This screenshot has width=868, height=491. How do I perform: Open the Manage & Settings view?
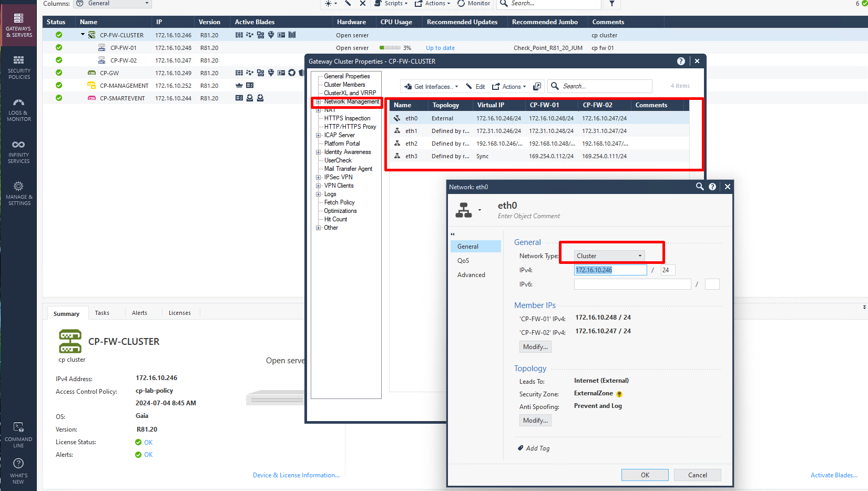pyautogui.click(x=18, y=193)
